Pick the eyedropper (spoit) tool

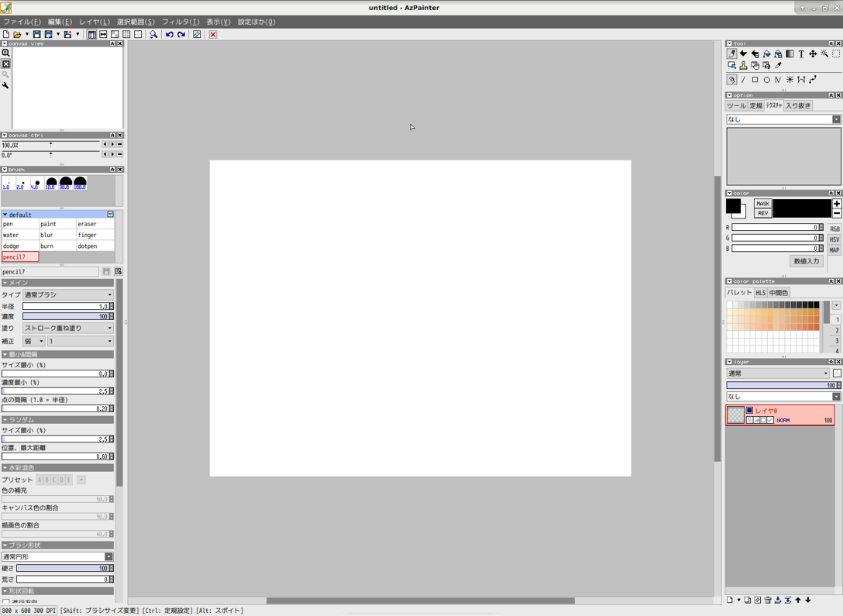(x=778, y=66)
